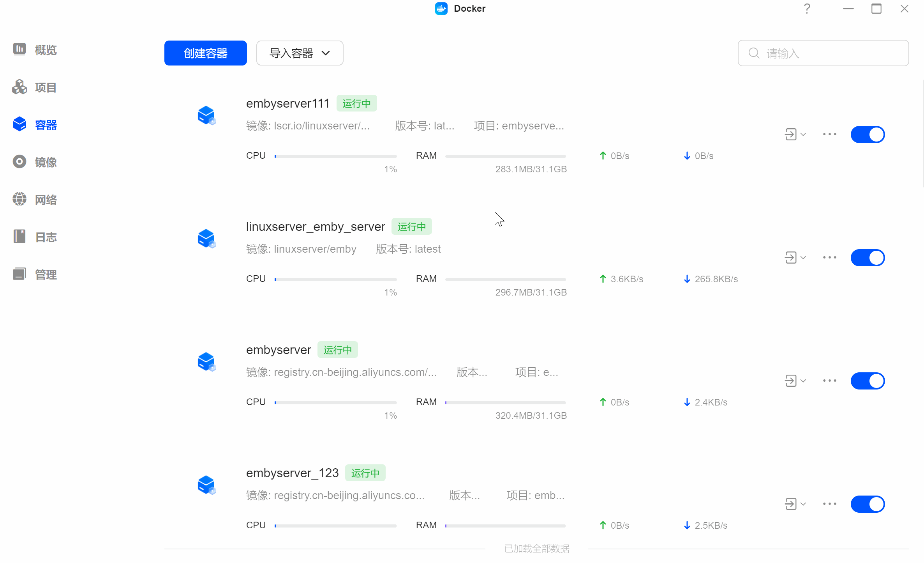Open the 网络 network globe icon

click(19, 199)
